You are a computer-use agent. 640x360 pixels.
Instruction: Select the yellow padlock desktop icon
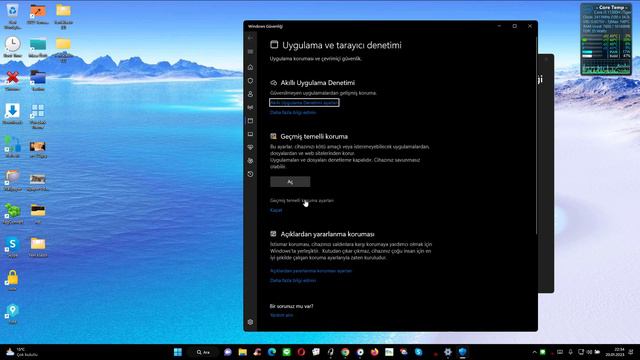(x=13, y=280)
